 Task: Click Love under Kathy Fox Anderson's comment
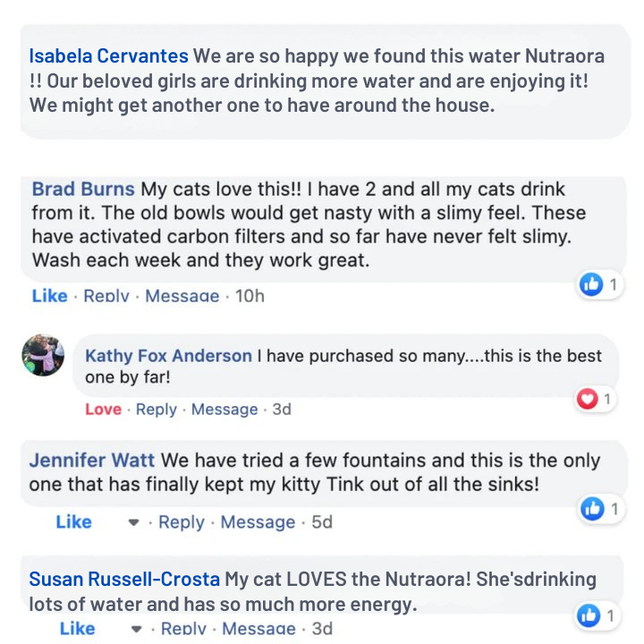(x=103, y=410)
